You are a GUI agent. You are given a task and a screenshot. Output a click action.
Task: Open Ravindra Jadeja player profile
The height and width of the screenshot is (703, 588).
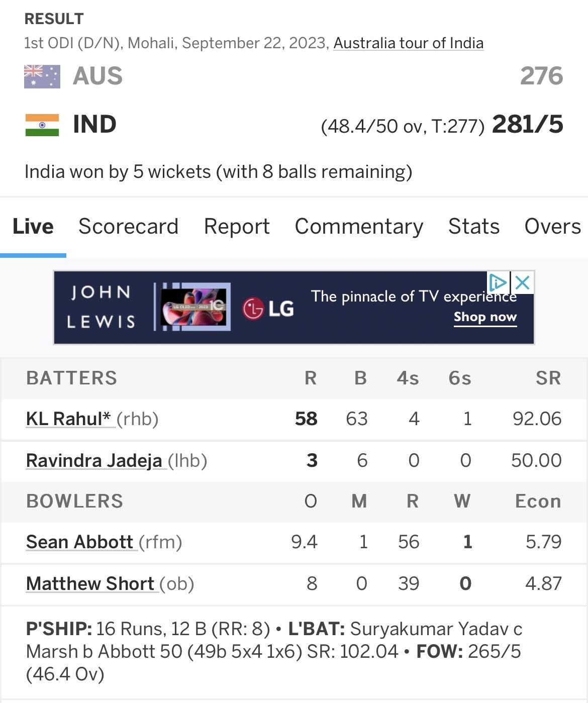click(x=94, y=460)
